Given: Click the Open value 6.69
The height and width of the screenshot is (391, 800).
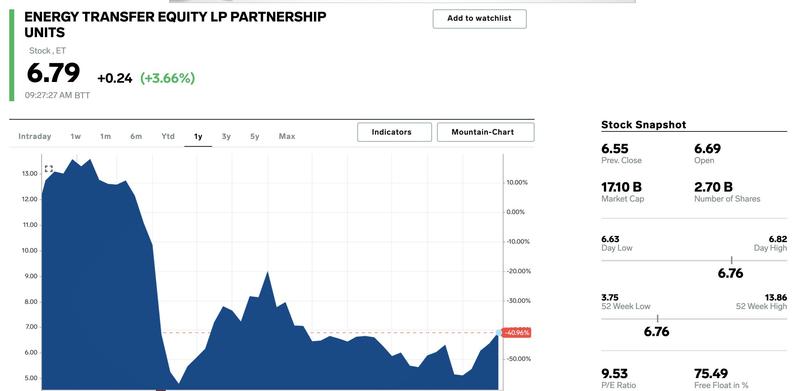Looking at the screenshot, I should coord(707,149).
